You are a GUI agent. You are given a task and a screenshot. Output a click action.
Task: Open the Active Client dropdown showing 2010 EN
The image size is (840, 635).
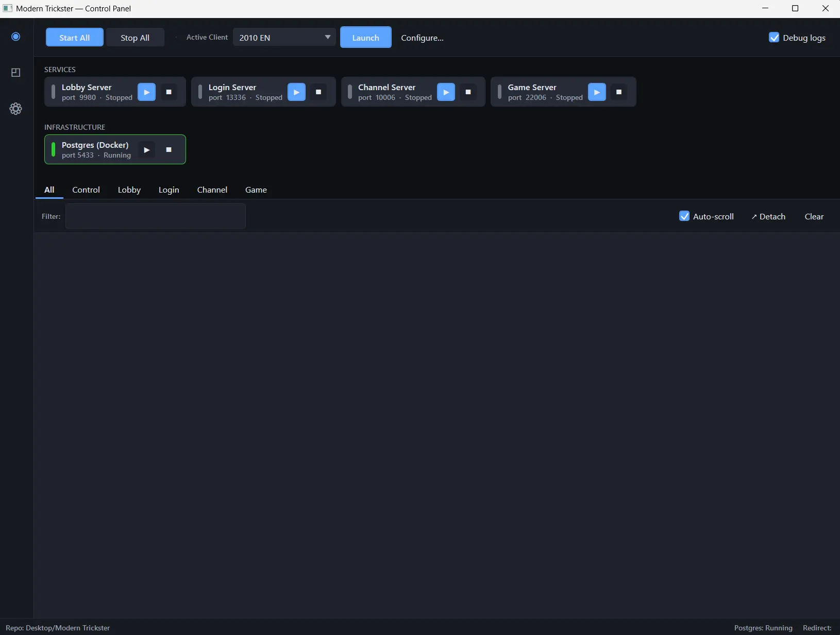click(x=284, y=38)
